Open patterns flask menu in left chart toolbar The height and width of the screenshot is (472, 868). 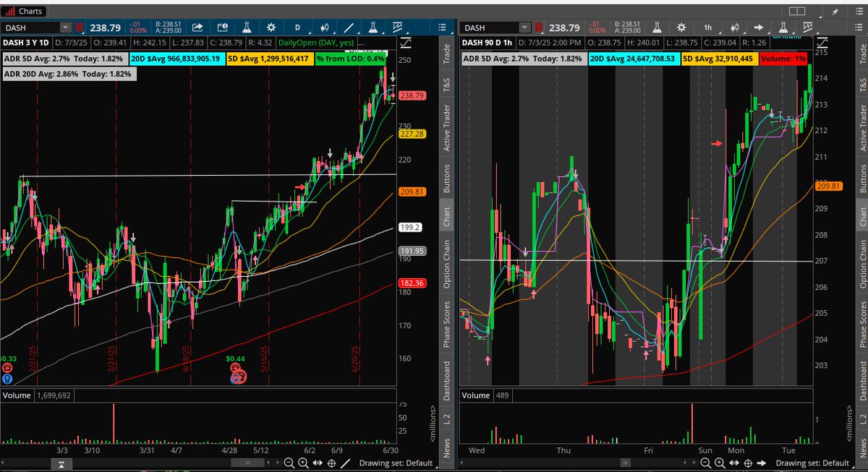click(374, 28)
